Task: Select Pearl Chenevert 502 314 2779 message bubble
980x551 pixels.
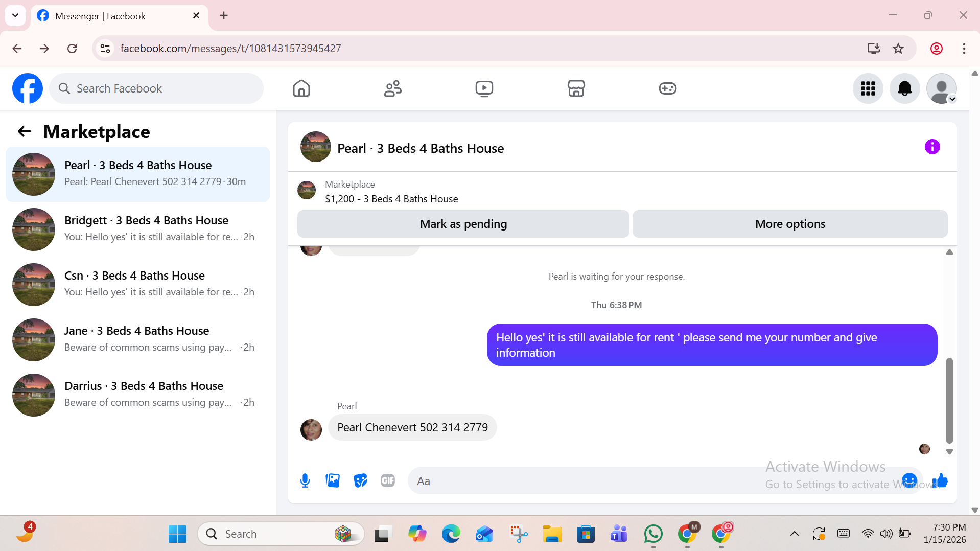Action: pyautogui.click(x=412, y=427)
